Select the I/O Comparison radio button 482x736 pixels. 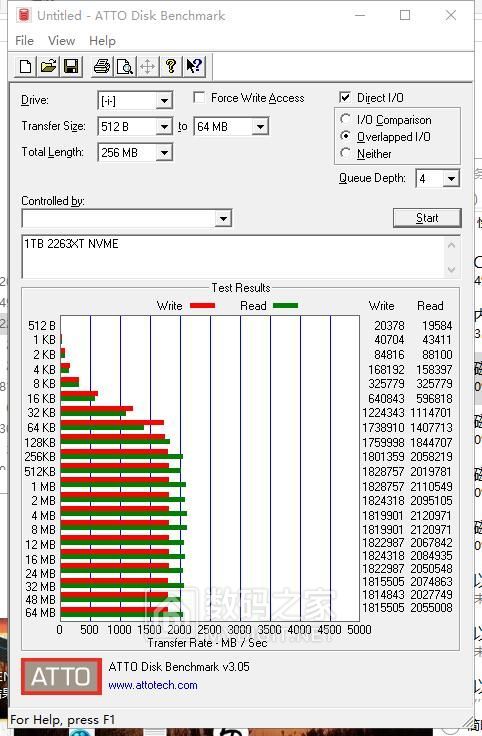(x=345, y=119)
